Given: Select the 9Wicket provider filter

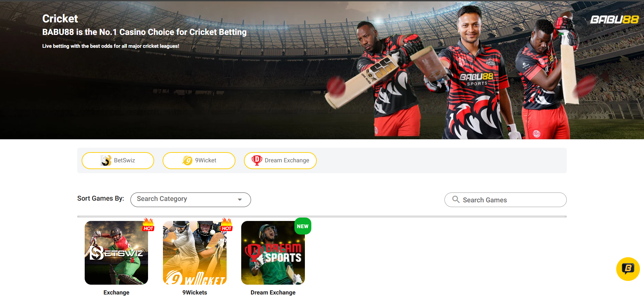Looking at the screenshot, I should [x=199, y=161].
